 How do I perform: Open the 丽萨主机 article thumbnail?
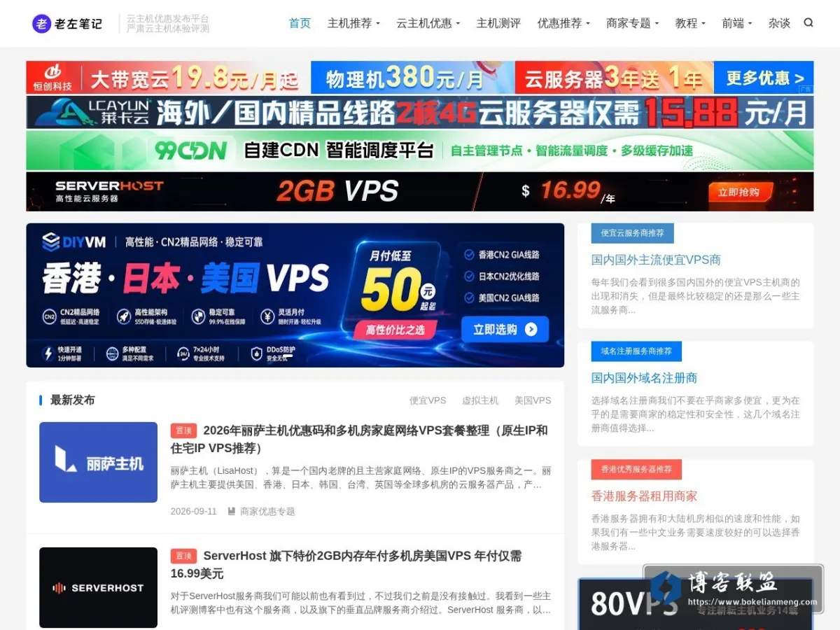tap(98, 462)
